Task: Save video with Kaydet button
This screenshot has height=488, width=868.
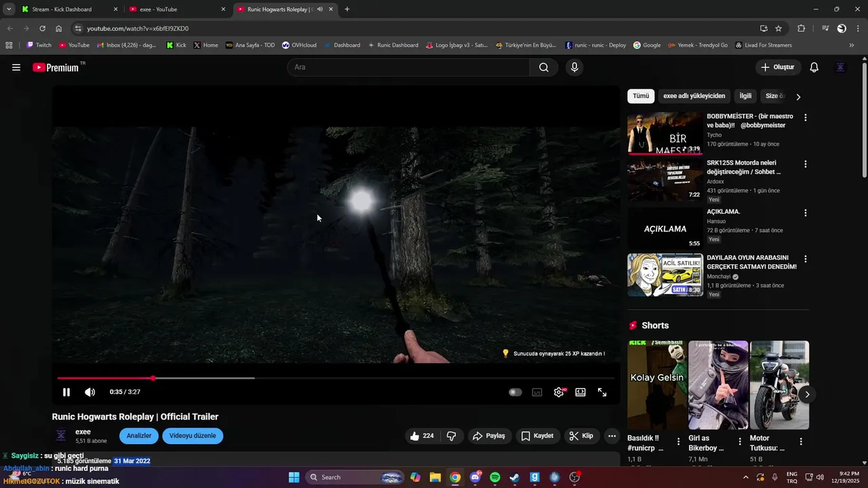Action: tap(537, 436)
